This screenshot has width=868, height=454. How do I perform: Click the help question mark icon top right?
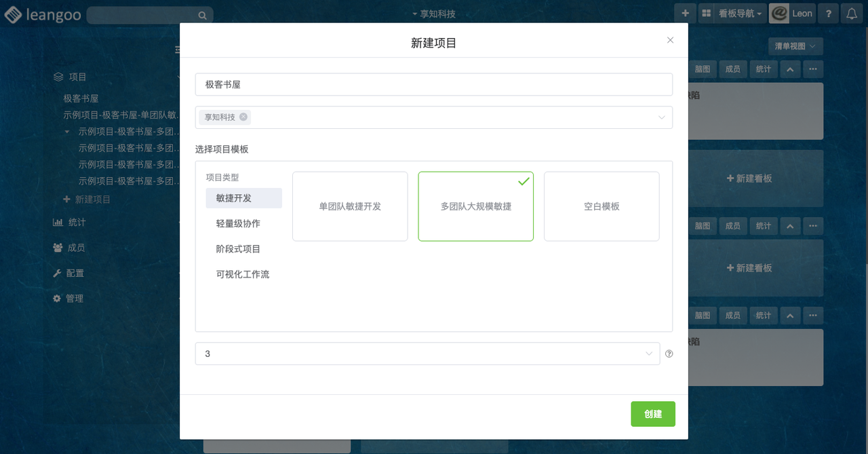tap(828, 13)
